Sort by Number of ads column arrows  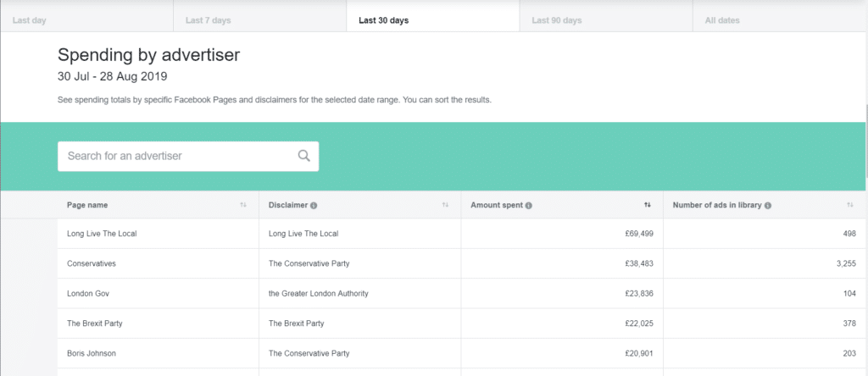click(849, 205)
